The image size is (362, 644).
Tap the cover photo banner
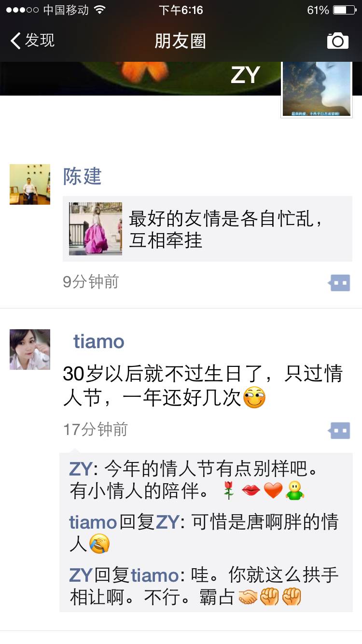(x=140, y=78)
